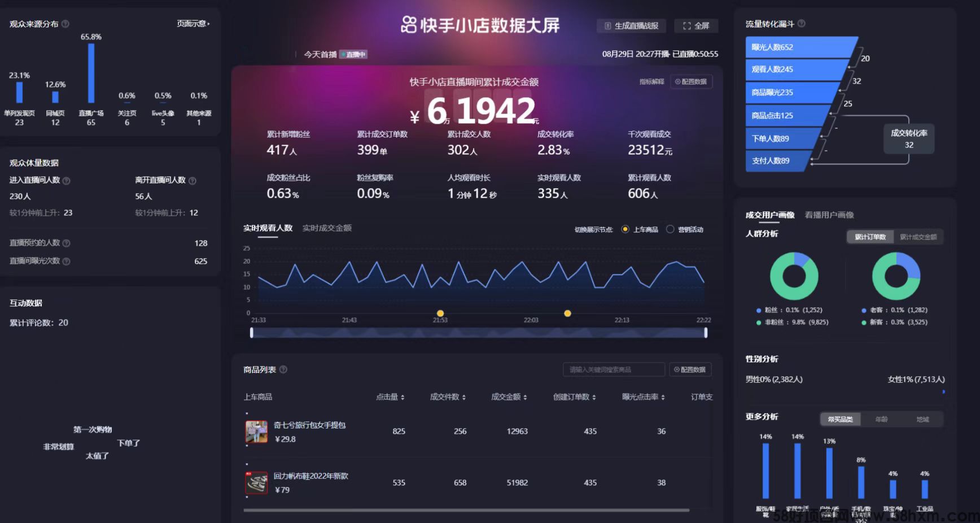Click the help icon next to 直播间曝光次数
The height and width of the screenshot is (523, 980).
click(67, 261)
